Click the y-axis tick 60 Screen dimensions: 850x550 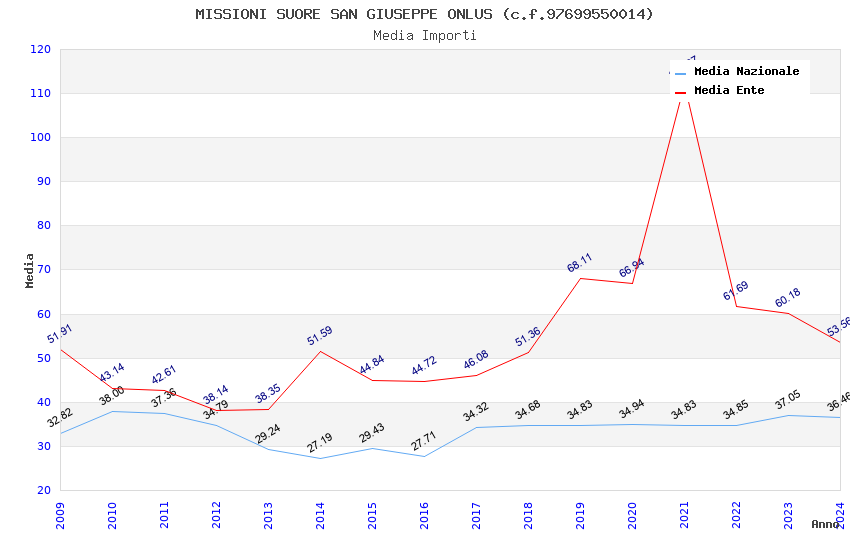coord(44,314)
